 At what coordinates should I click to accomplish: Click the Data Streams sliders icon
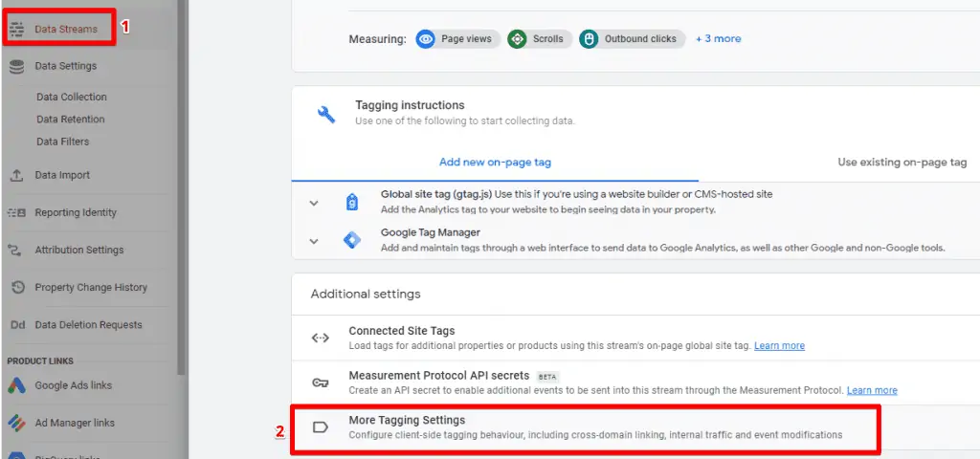pyautogui.click(x=17, y=29)
